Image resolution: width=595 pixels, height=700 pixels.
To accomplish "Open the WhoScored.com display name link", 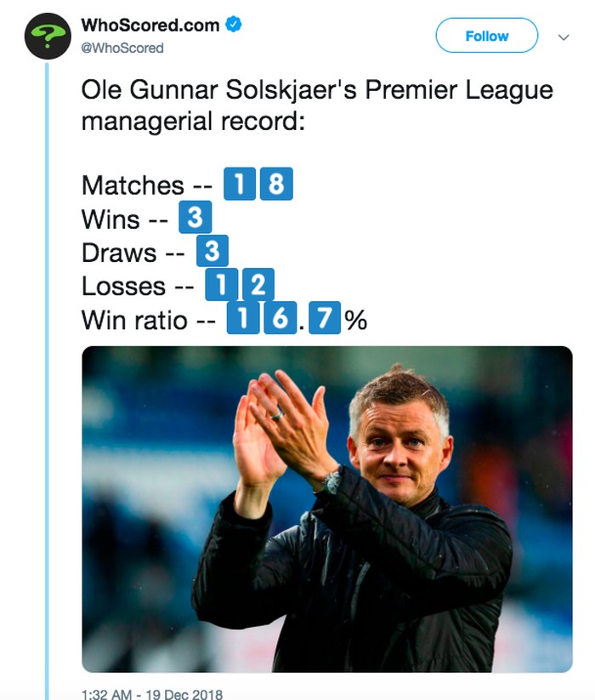I will pos(150,26).
